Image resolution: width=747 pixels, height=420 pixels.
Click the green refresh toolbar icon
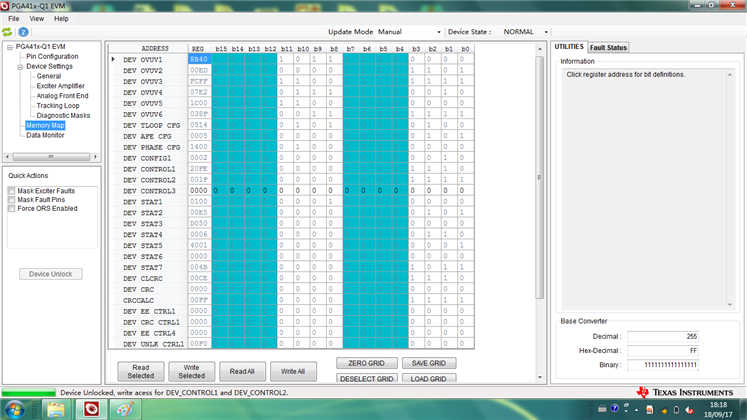(7, 32)
